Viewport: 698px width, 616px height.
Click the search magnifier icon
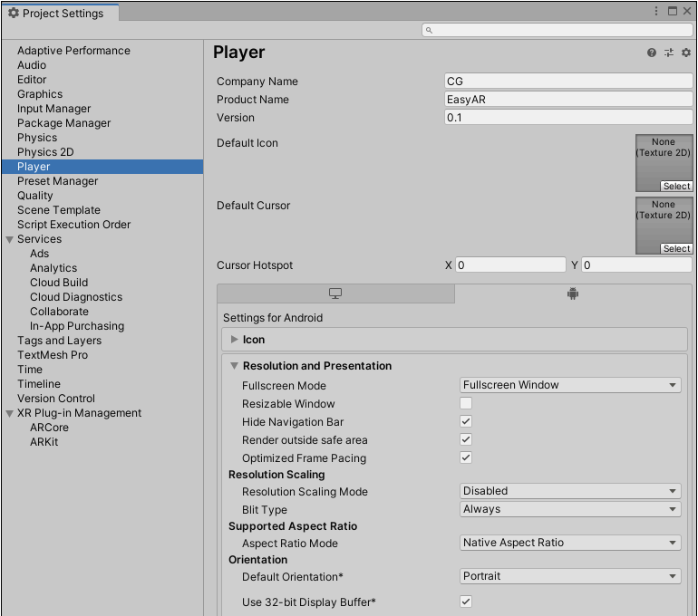pyautogui.click(x=430, y=30)
